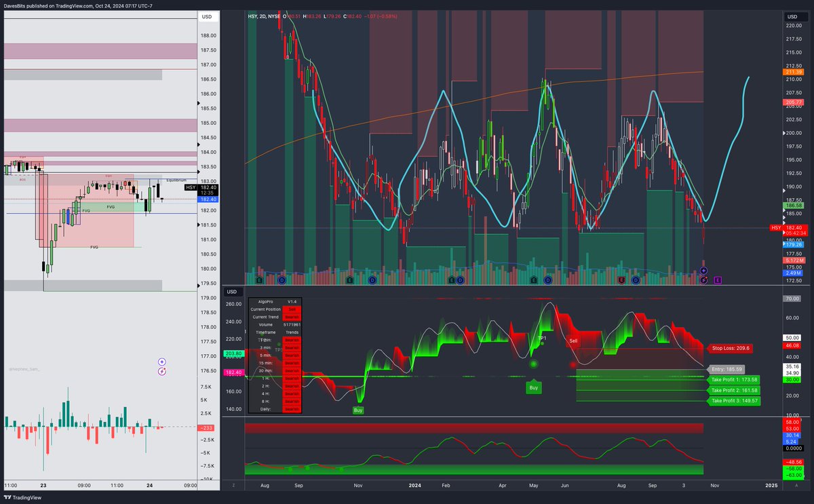Click the 2.49M volume label
This screenshot has height=504, width=814.
pos(794,273)
